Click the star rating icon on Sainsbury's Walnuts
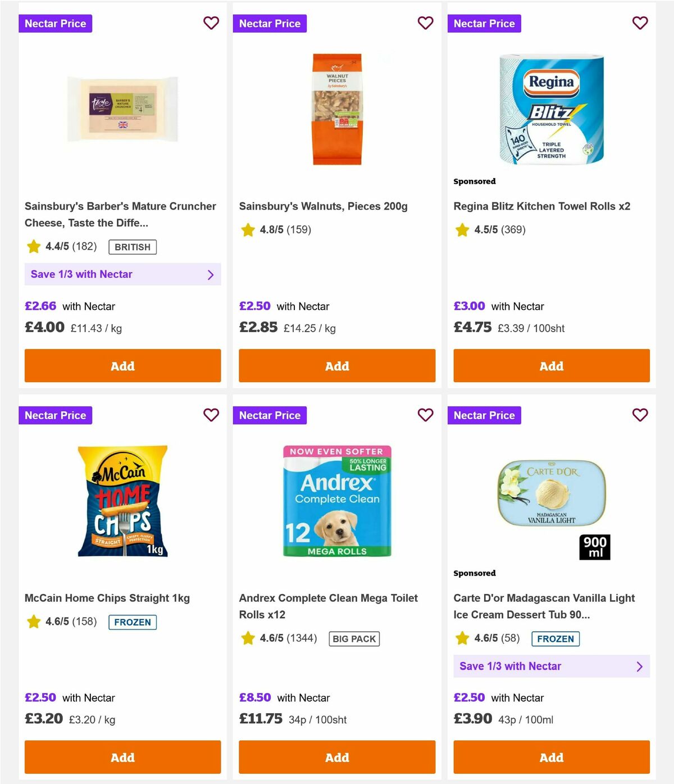674x784 pixels. 248,230
